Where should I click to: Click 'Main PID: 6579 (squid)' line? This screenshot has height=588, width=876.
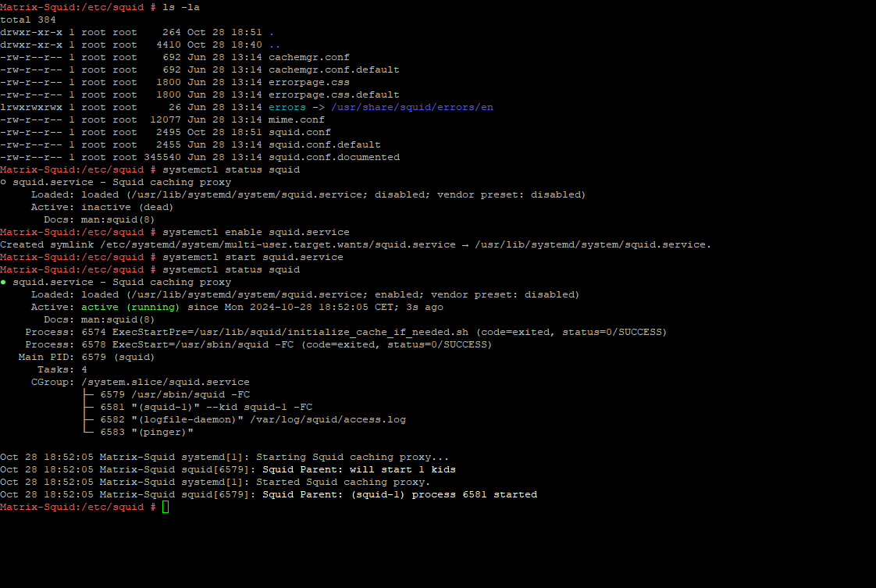click(x=87, y=357)
